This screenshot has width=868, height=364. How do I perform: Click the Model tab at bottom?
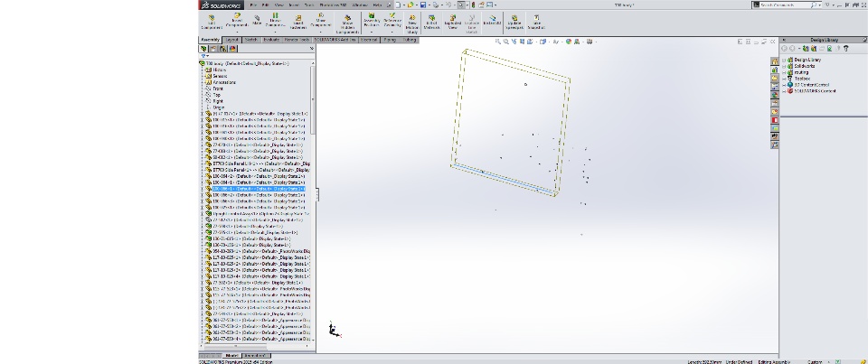pyautogui.click(x=231, y=355)
